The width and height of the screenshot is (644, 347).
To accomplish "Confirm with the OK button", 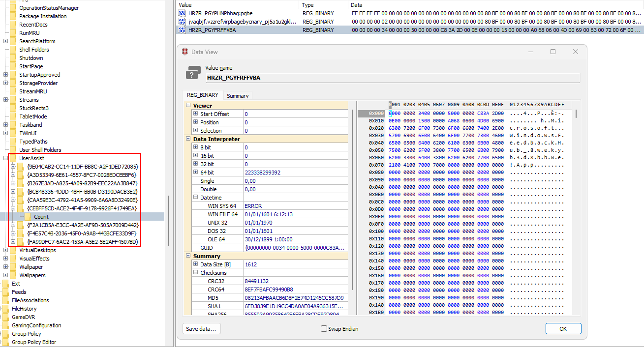I will click(x=563, y=329).
